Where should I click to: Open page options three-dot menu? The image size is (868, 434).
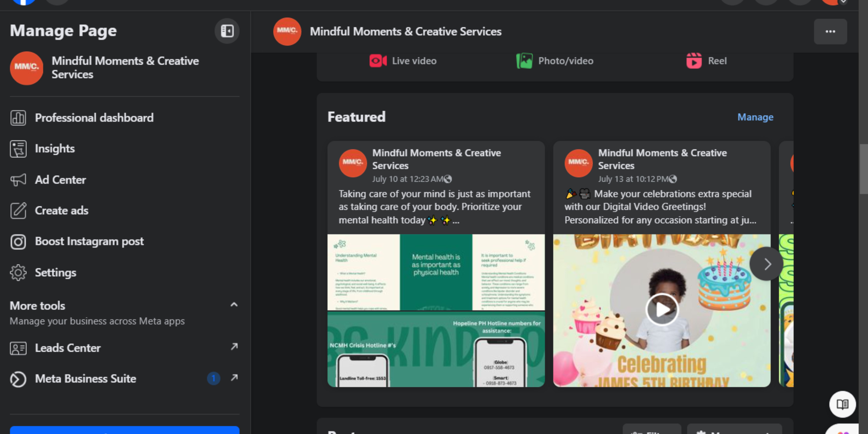pyautogui.click(x=830, y=32)
